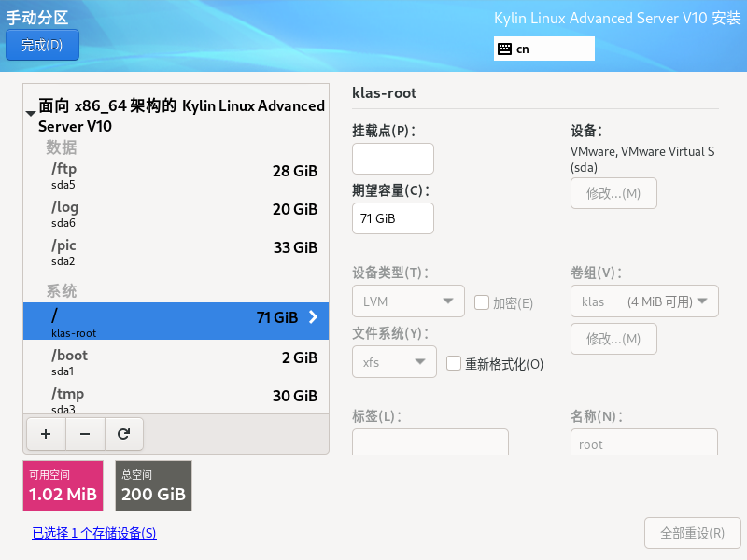Select the /boot sda1 partition
This screenshot has height=560, width=747.
click(176, 361)
